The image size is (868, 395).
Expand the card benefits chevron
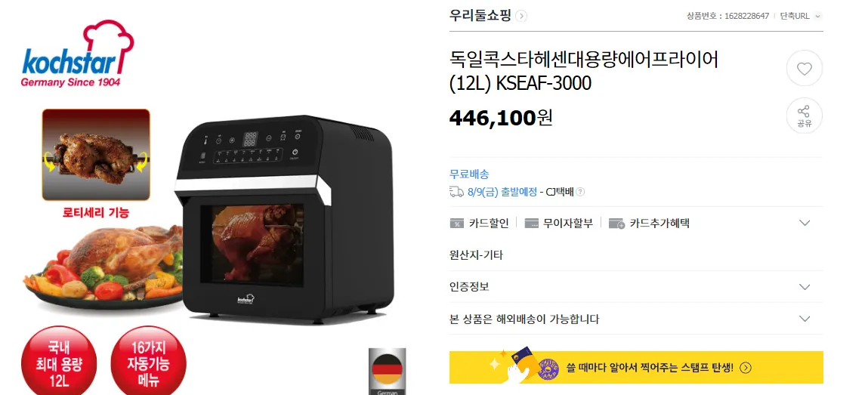[805, 223]
